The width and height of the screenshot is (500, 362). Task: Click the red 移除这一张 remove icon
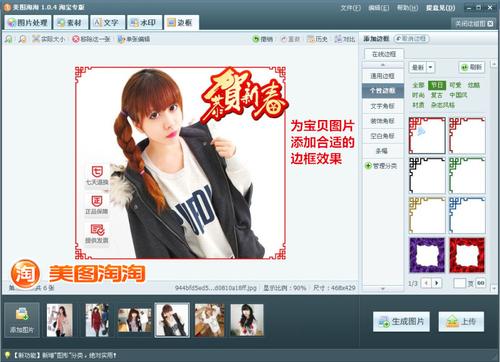click(76, 39)
